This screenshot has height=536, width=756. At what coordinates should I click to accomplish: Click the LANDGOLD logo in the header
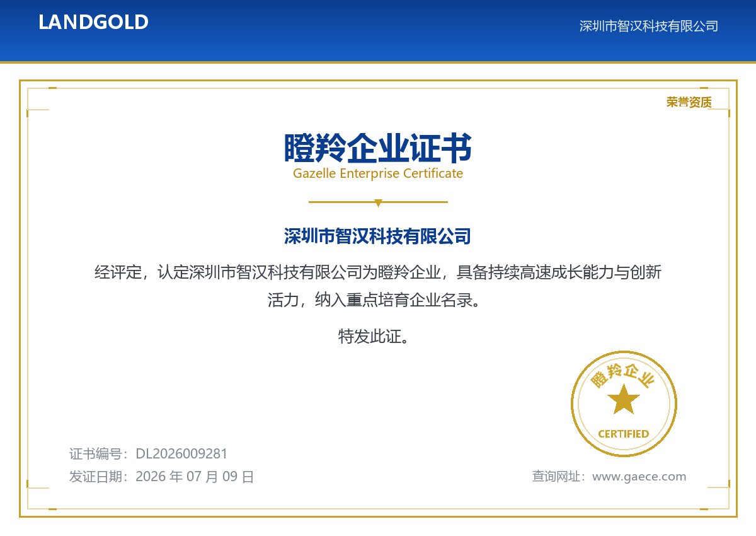[x=93, y=22]
